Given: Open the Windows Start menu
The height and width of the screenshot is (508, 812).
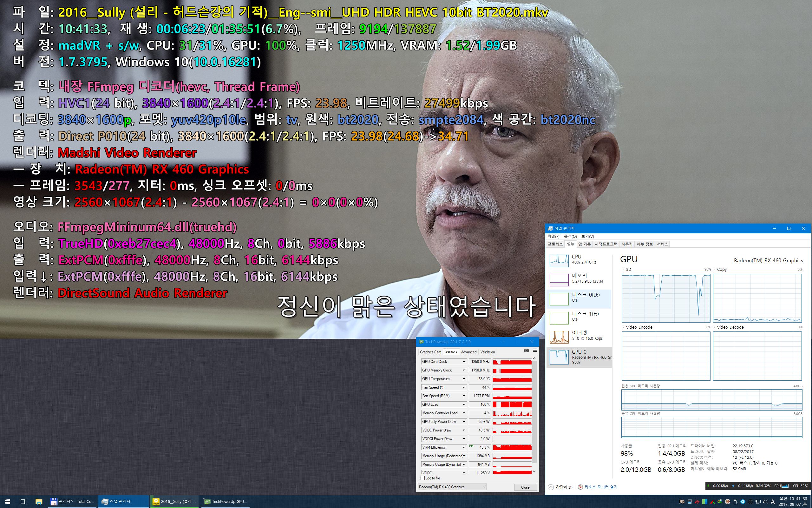Looking at the screenshot, I should (x=7, y=502).
